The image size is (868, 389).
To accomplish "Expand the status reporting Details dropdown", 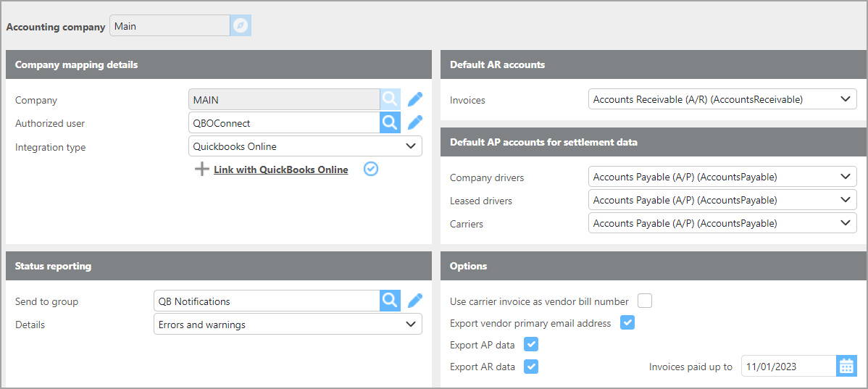I will click(288, 325).
